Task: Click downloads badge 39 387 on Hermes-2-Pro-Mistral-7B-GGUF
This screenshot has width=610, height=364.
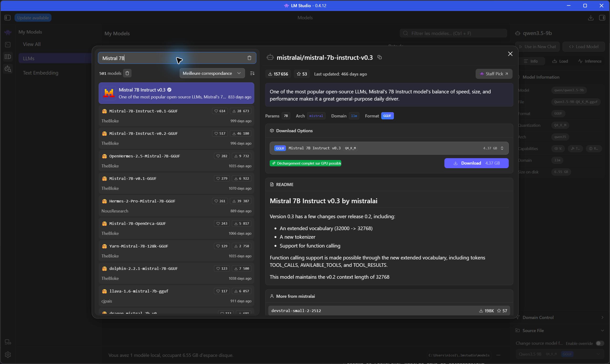Action: pos(241,201)
